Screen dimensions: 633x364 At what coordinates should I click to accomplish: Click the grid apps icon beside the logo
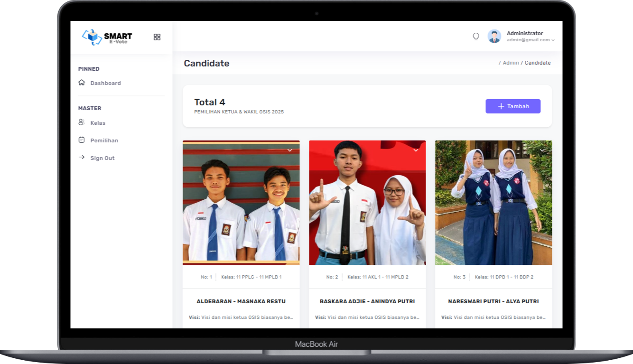157,37
